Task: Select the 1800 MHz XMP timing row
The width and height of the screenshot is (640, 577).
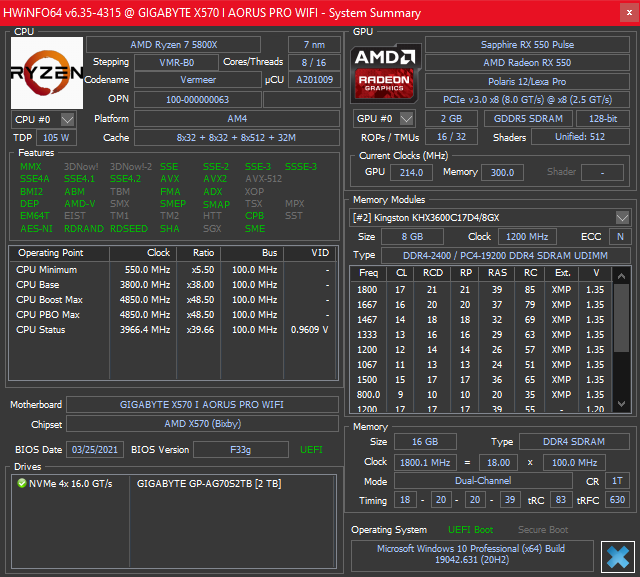Action: point(481,290)
